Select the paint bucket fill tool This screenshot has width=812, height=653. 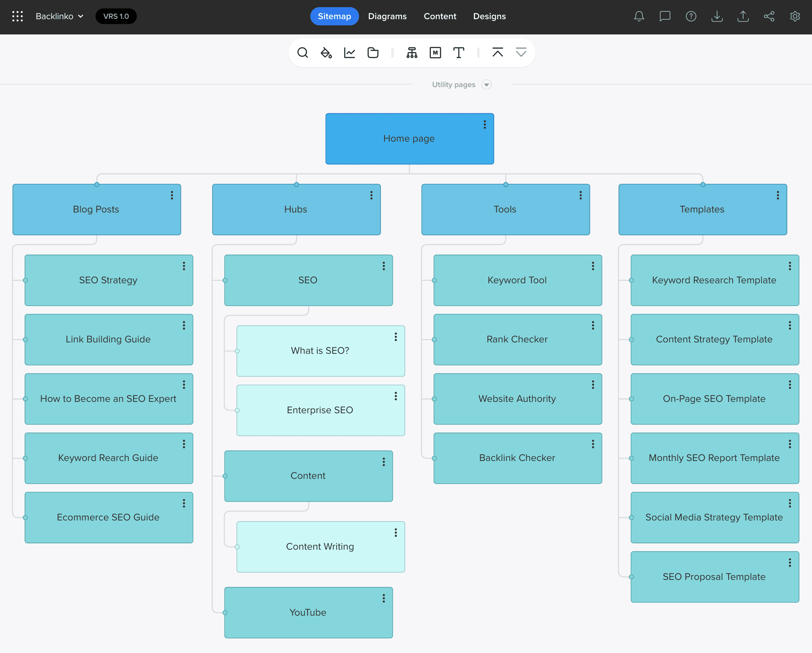tap(326, 53)
